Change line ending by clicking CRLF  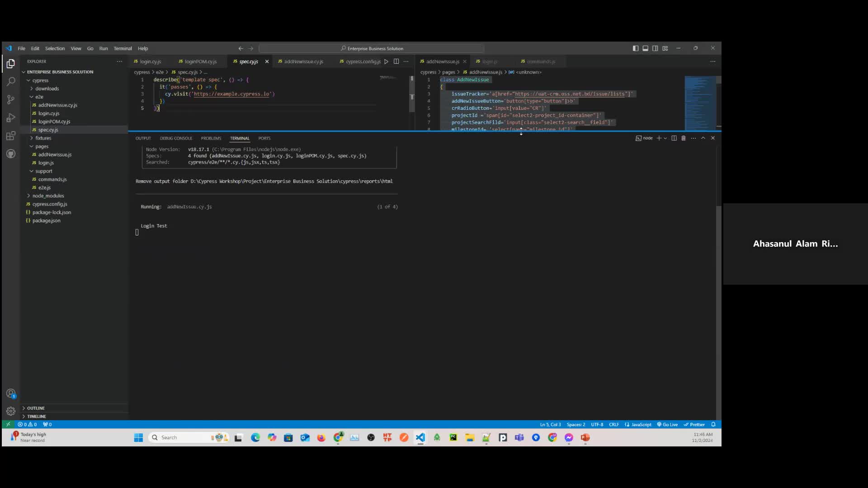click(x=614, y=424)
